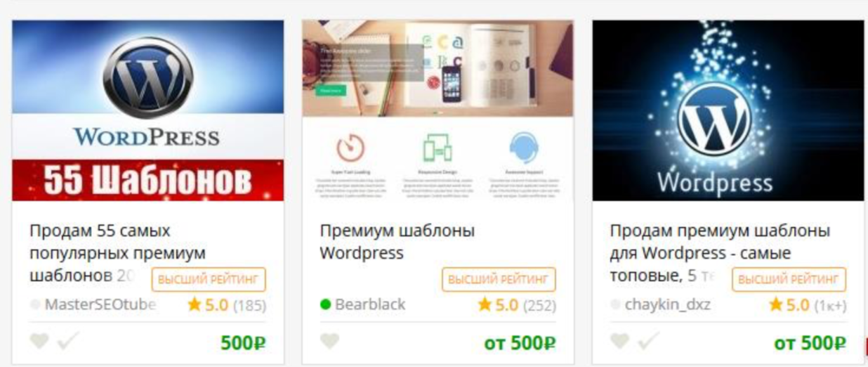
Task: Like the chaykin_dxz listing with heart icon
Action: pyautogui.click(x=619, y=341)
